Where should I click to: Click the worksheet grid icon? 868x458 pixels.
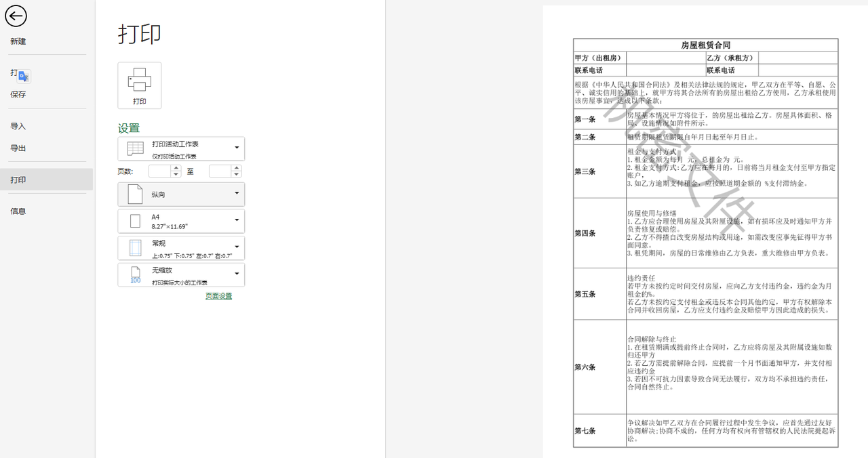(x=136, y=148)
